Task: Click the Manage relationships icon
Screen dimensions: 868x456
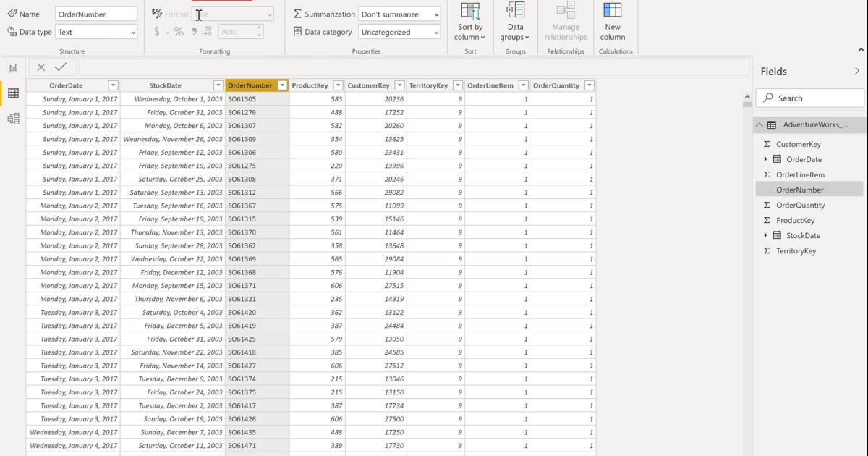Action: click(x=565, y=22)
